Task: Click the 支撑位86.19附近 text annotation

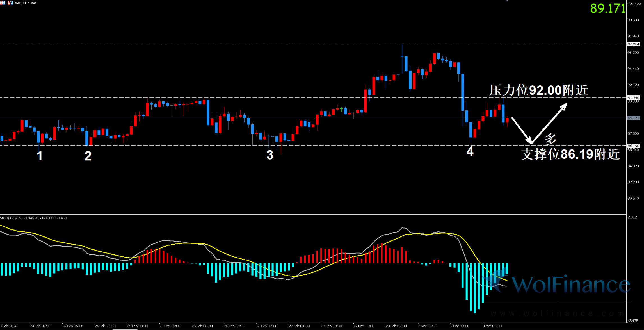Action: point(570,154)
